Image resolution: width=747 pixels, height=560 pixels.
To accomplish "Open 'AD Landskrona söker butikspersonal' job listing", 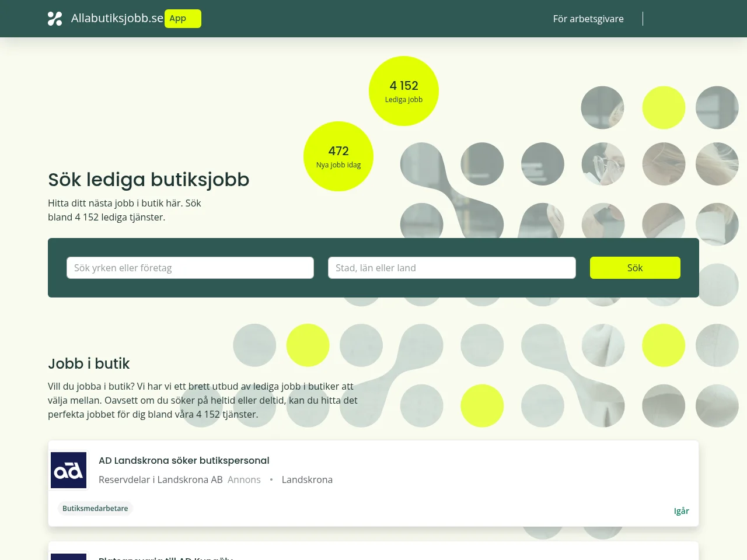I will pos(184,460).
